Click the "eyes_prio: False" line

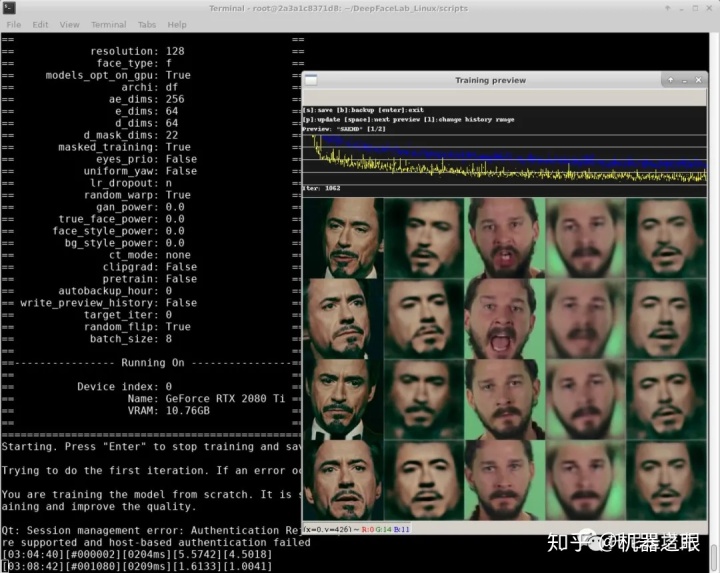146,159
